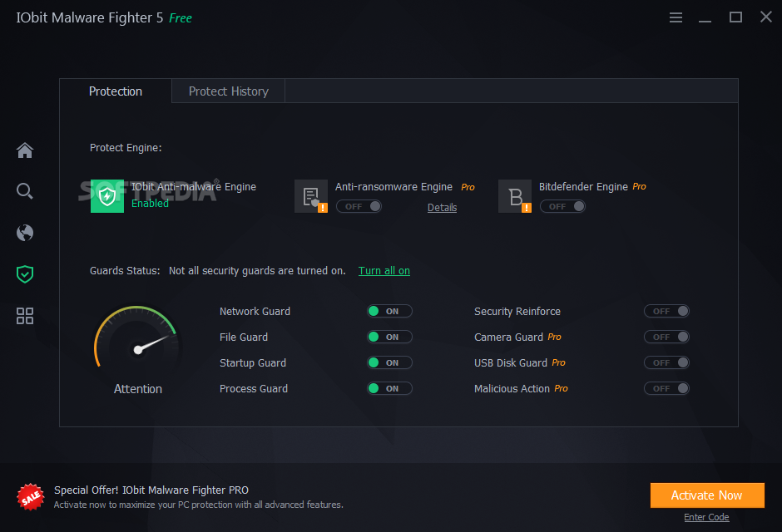Click the Camera Guard label
The height and width of the screenshot is (532, 782).
click(508, 337)
